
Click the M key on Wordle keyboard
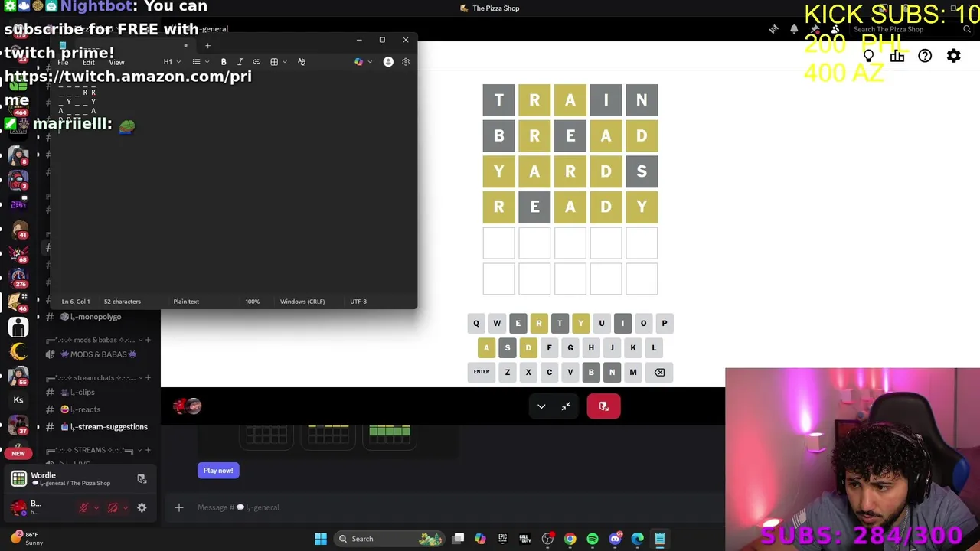tap(633, 372)
